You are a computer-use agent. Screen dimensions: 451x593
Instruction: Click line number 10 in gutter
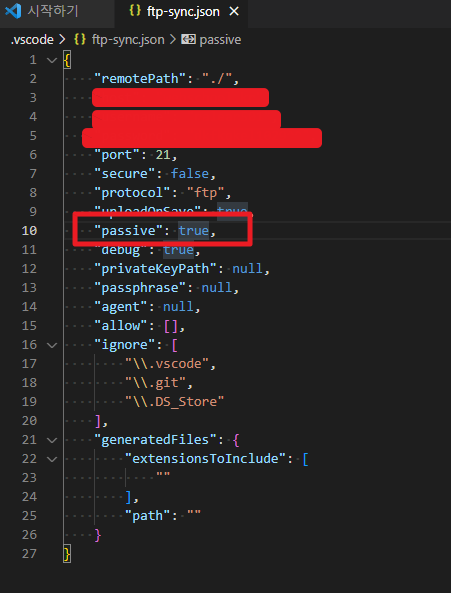(x=29, y=231)
